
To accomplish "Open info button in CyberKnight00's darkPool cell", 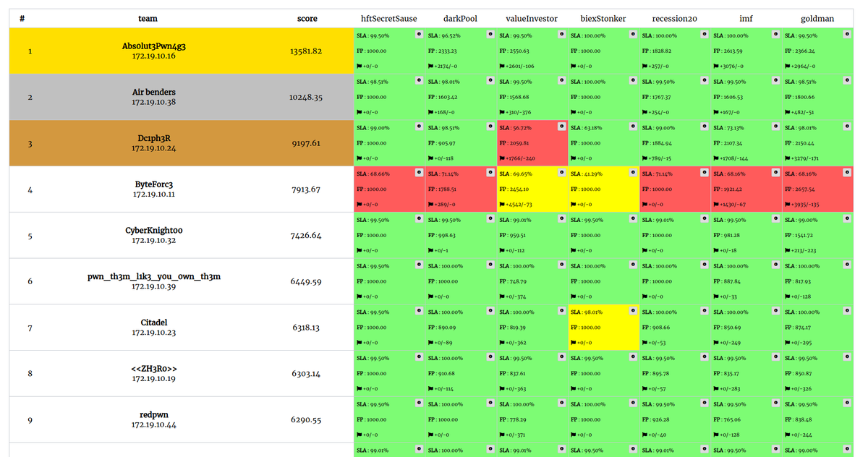I will point(490,219).
